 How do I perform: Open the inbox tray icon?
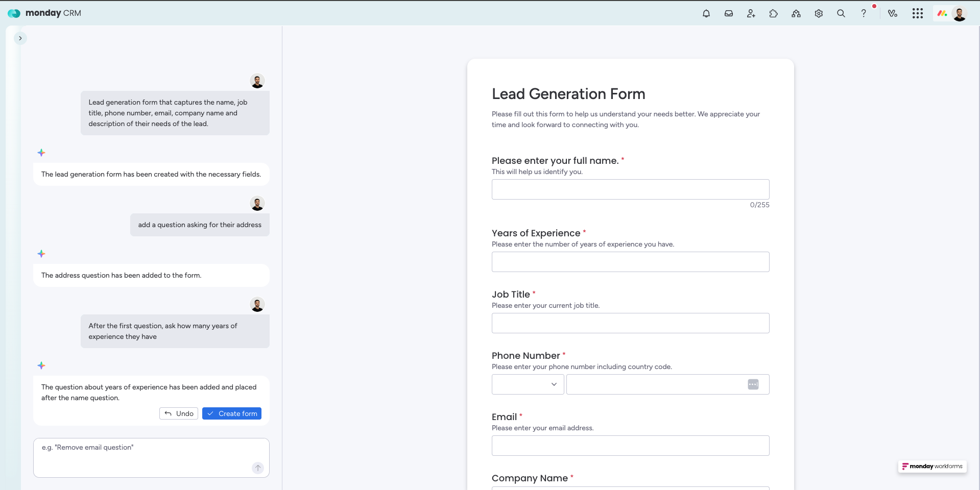click(x=729, y=14)
